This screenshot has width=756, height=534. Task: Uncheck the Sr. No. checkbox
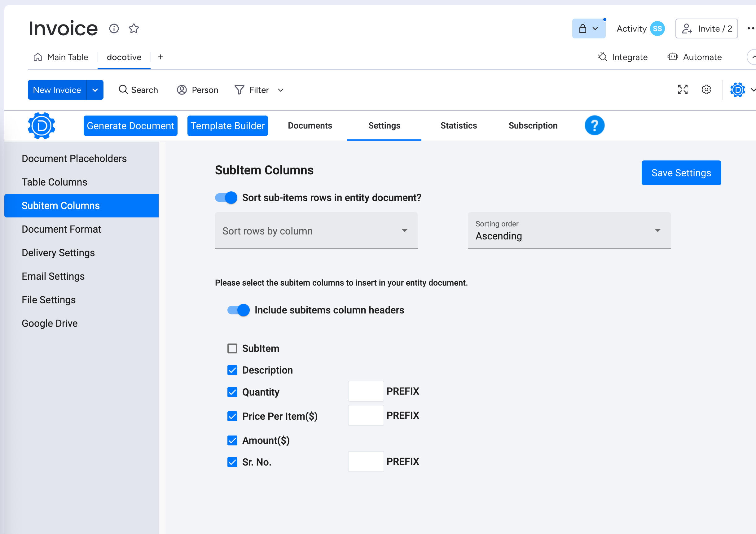coord(232,462)
